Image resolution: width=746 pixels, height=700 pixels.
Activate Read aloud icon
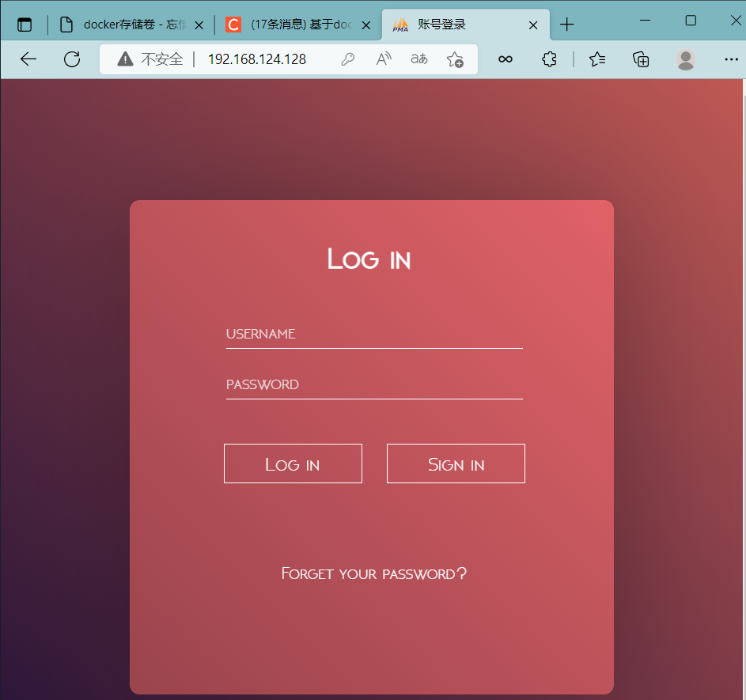[384, 59]
